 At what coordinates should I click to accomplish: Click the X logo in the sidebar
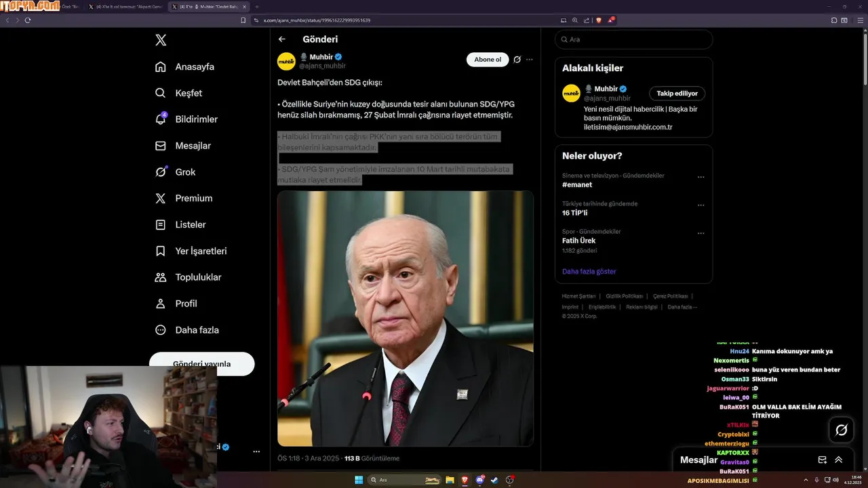tap(161, 40)
